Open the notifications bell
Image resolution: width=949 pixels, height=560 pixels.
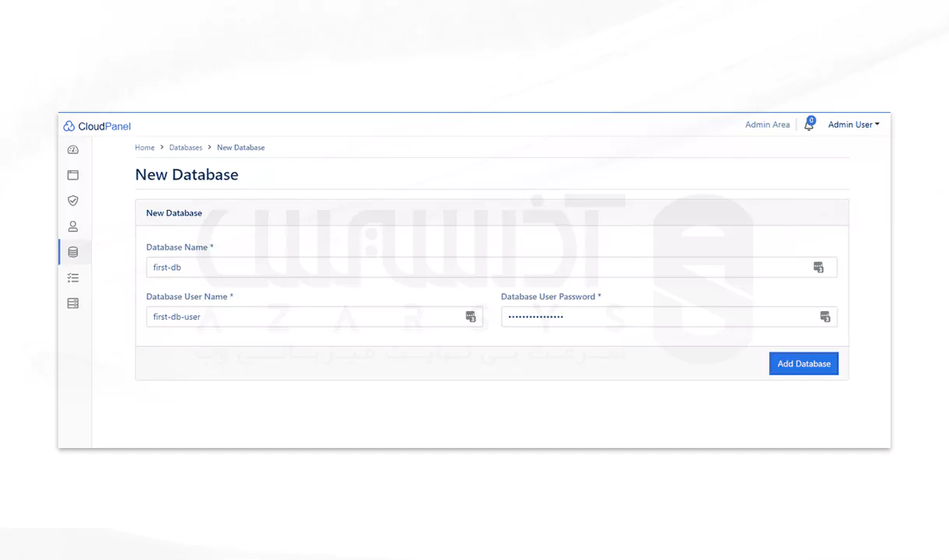[x=809, y=124]
